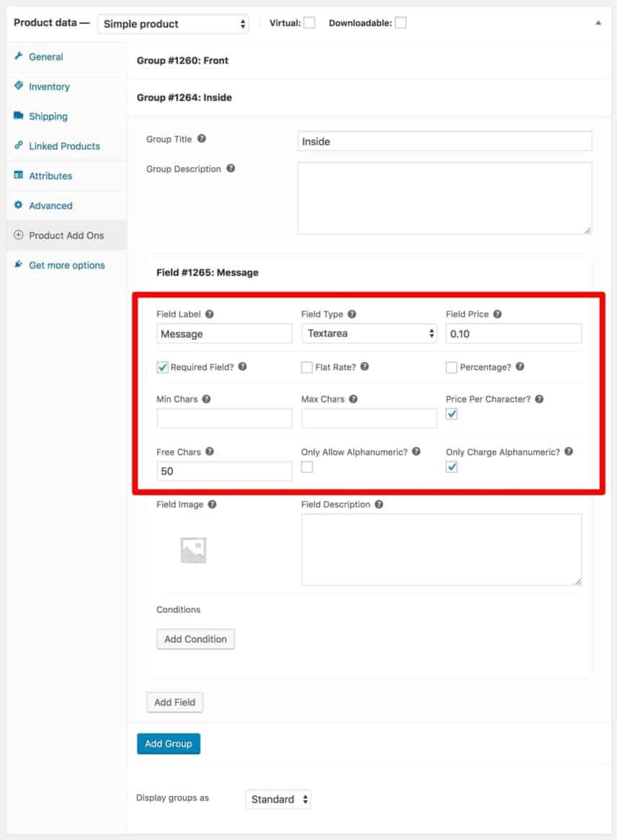The height and width of the screenshot is (840, 617).
Task: Disable the Required Field checkbox
Action: click(x=162, y=367)
